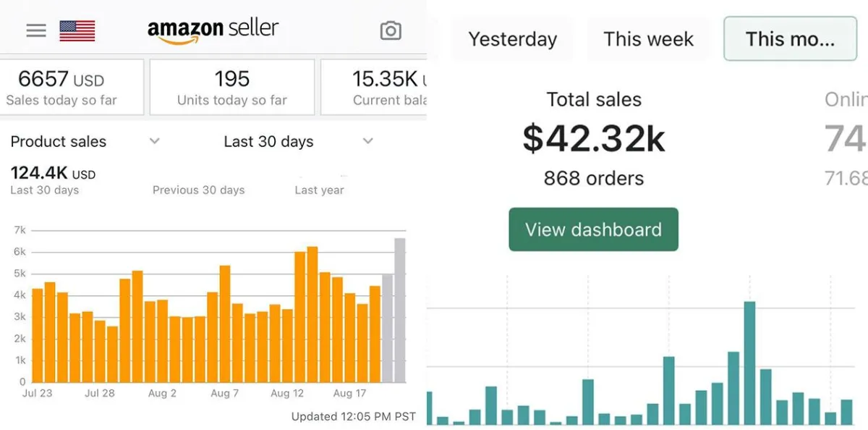This screenshot has width=868, height=430.
Task: Tap the Jul 23 axis label
Action: click(38, 393)
